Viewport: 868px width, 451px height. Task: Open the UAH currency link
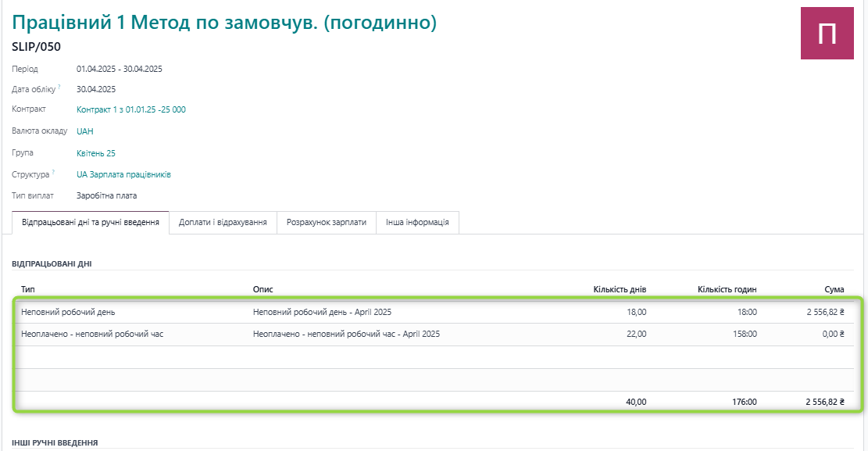84,131
